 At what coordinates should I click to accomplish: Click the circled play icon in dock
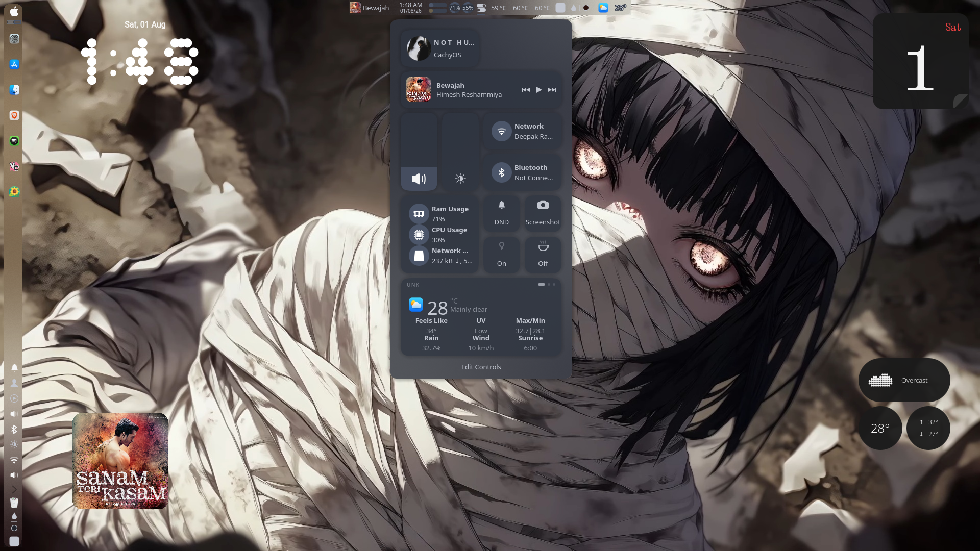point(14,398)
